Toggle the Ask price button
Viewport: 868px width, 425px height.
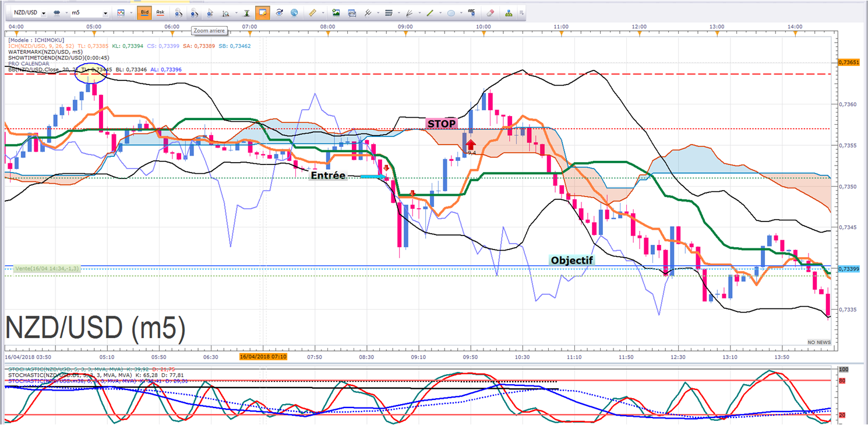point(160,12)
